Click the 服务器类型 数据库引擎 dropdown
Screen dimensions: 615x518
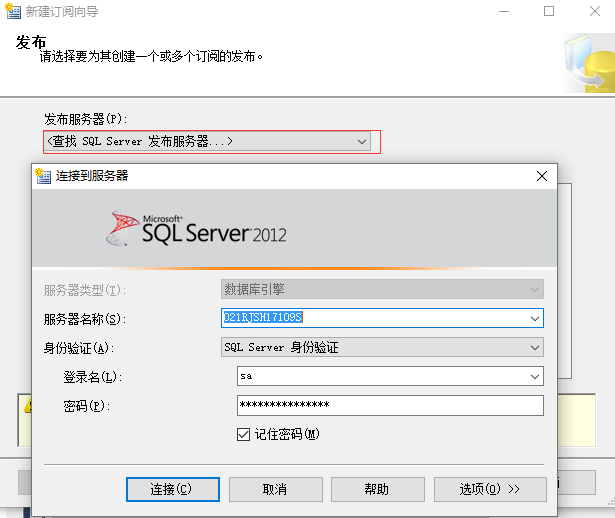381,289
